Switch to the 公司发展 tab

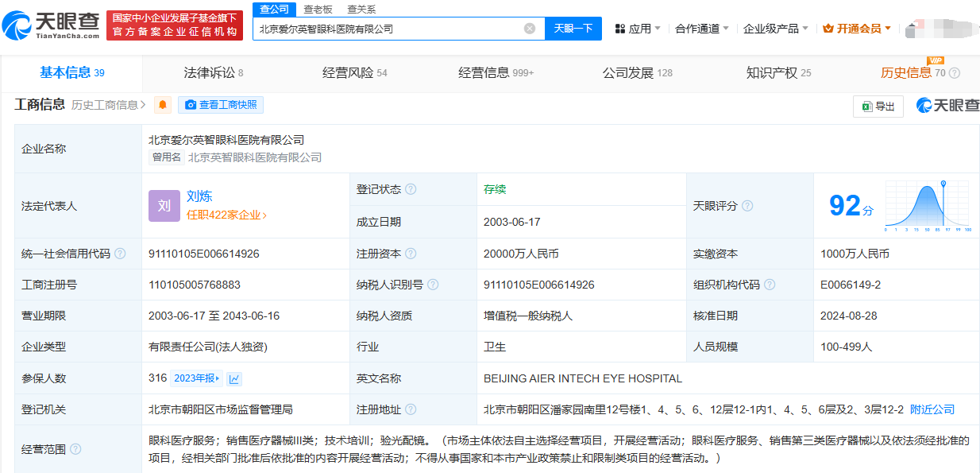[x=638, y=73]
